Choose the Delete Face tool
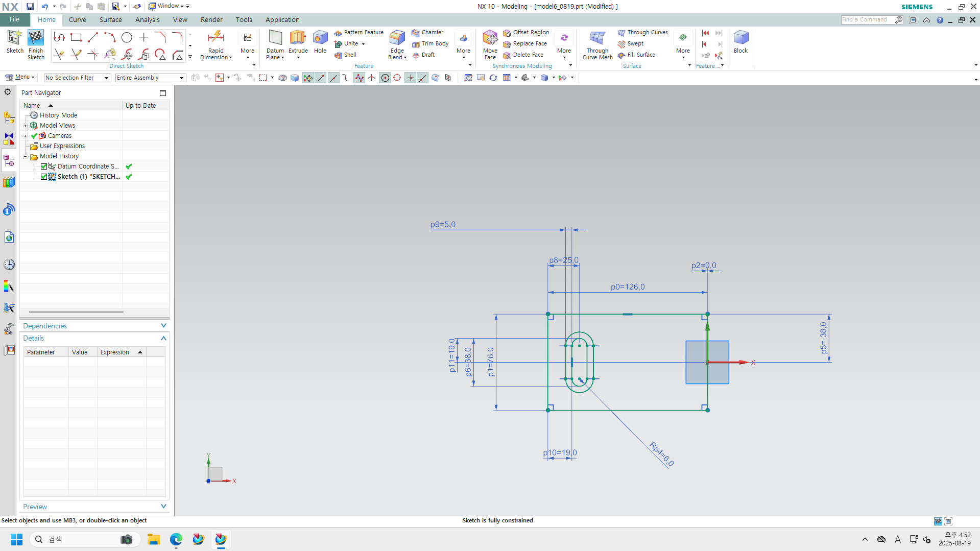The image size is (980, 551). (523, 55)
